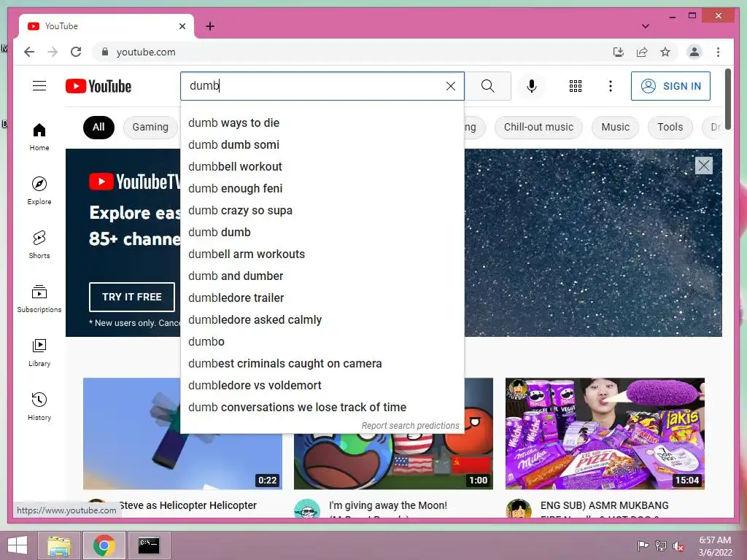Open Explore in the sidebar
This screenshot has width=747, height=560.
[39, 190]
